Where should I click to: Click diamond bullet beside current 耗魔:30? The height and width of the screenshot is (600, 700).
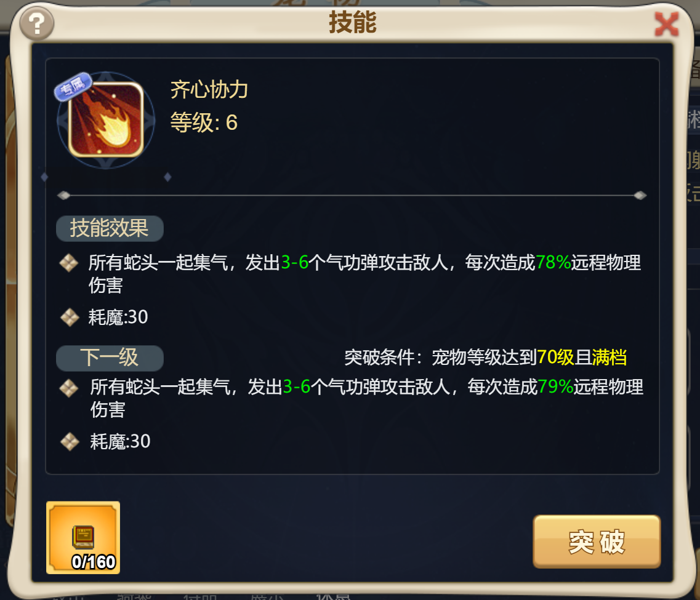click(70, 317)
